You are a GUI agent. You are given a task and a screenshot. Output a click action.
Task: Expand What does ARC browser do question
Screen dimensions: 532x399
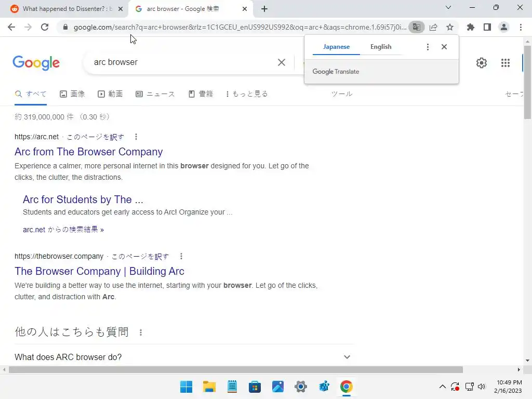pyautogui.click(x=184, y=357)
